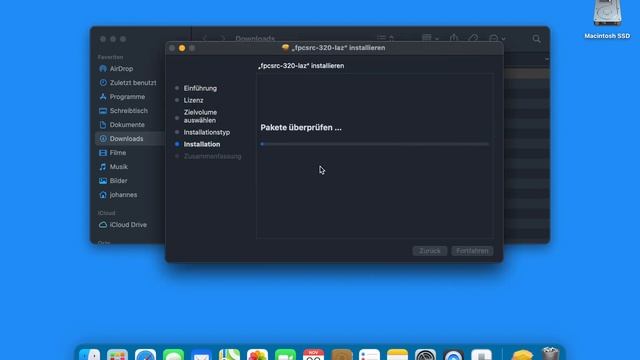Click Finder tags toolbar icon
The height and width of the screenshot is (360, 640).
tap(473, 38)
